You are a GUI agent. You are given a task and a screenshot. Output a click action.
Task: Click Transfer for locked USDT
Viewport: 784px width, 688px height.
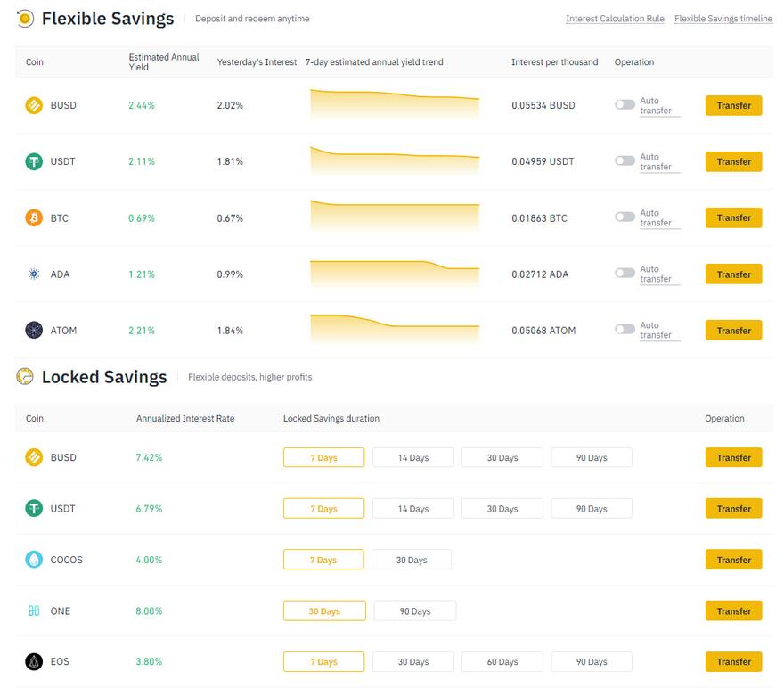733,508
